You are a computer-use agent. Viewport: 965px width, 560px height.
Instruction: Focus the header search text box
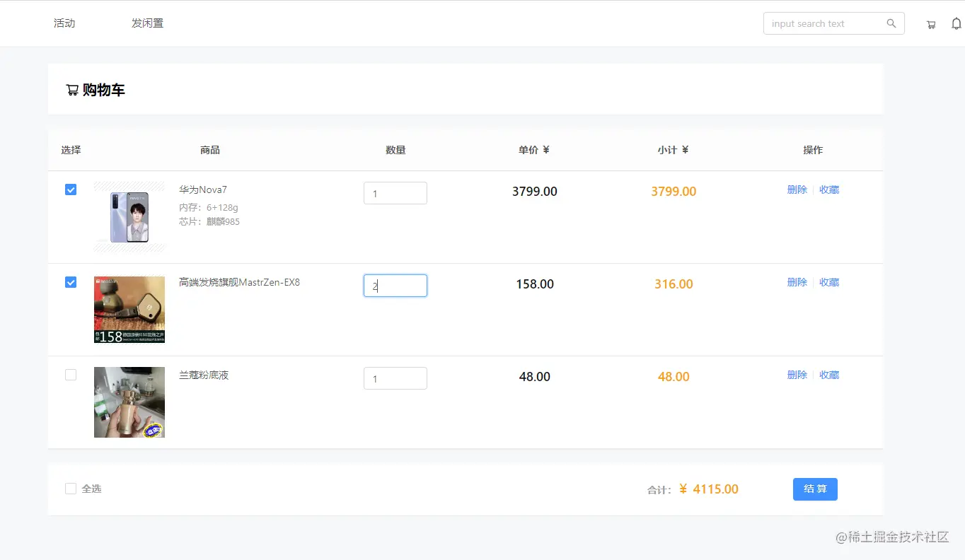coord(824,23)
